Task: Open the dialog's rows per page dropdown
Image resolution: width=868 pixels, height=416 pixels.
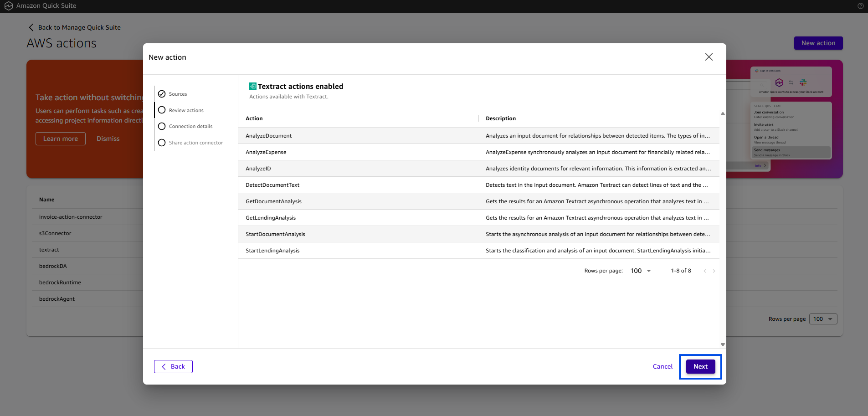Action: pyautogui.click(x=641, y=271)
